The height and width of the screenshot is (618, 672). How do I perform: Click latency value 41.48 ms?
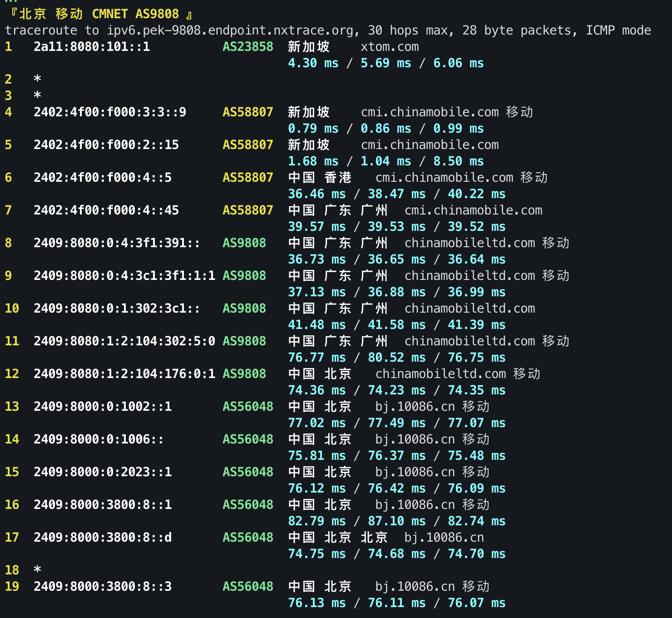click(317, 325)
